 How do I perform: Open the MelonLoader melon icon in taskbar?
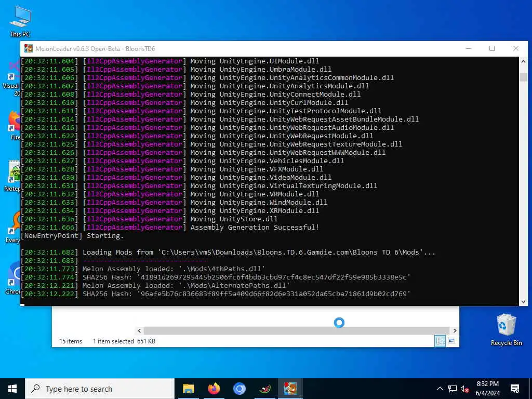pos(264,389)
